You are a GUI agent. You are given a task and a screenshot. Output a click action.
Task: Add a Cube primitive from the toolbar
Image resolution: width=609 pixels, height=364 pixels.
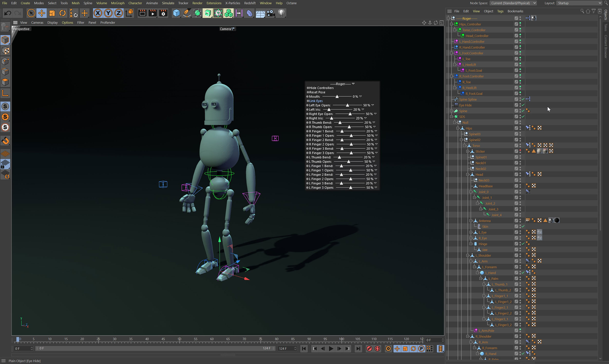click(x=176, y=13)
